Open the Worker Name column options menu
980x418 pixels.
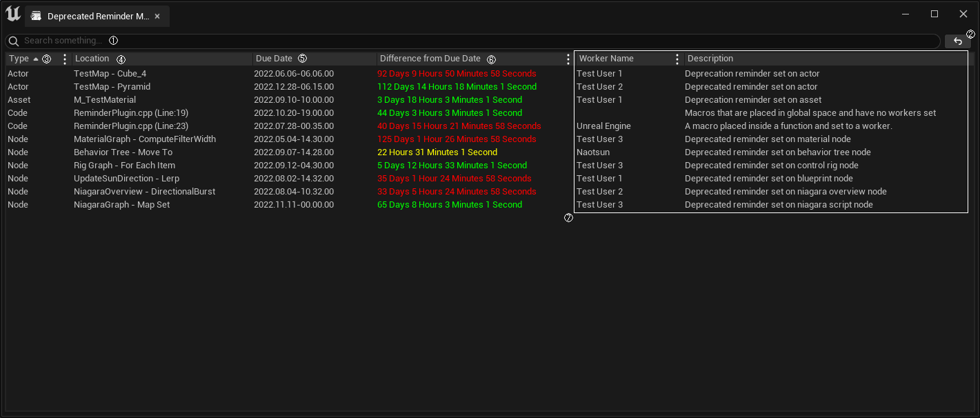[x=677, y=59]
